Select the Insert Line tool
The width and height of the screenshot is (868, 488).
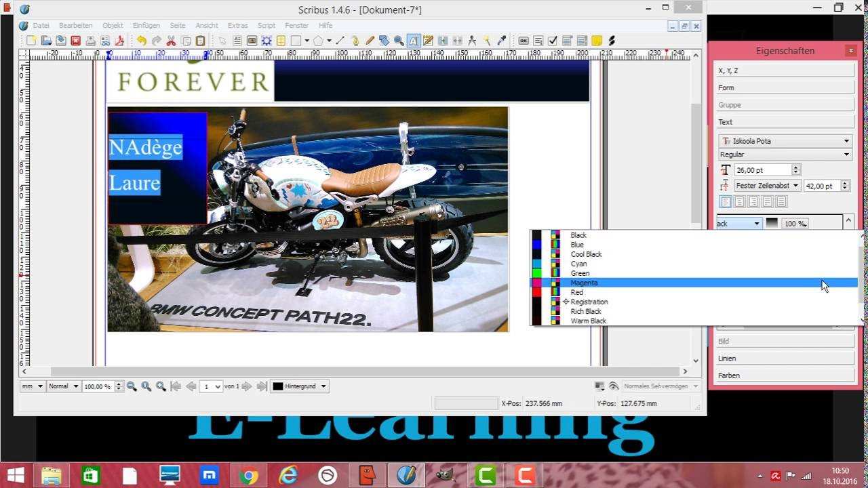coord(340,41)
